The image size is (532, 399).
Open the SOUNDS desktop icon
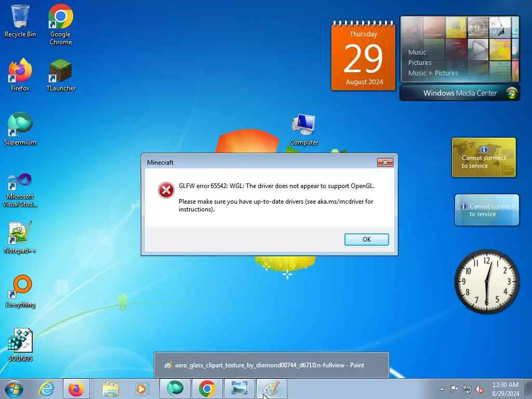[20, 345]
